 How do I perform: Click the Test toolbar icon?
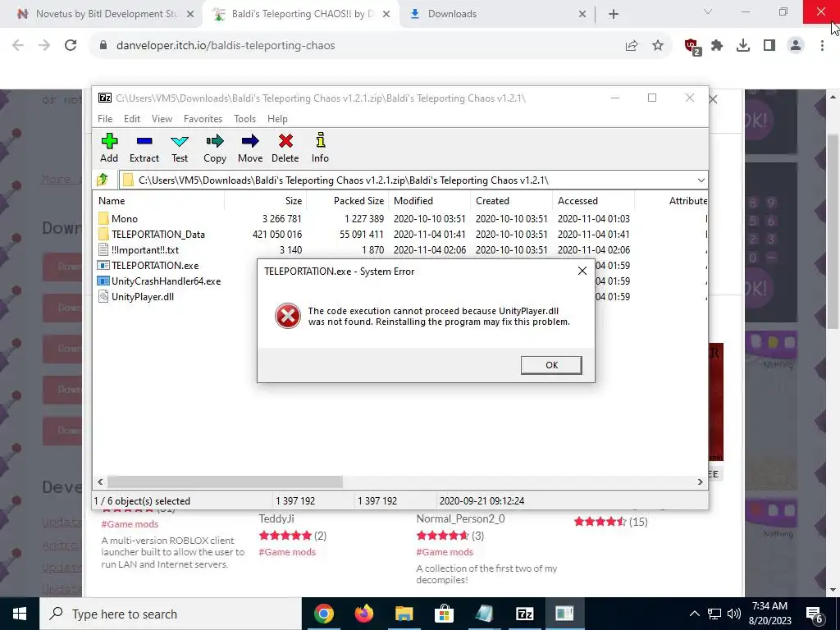[x=180, y=148]
